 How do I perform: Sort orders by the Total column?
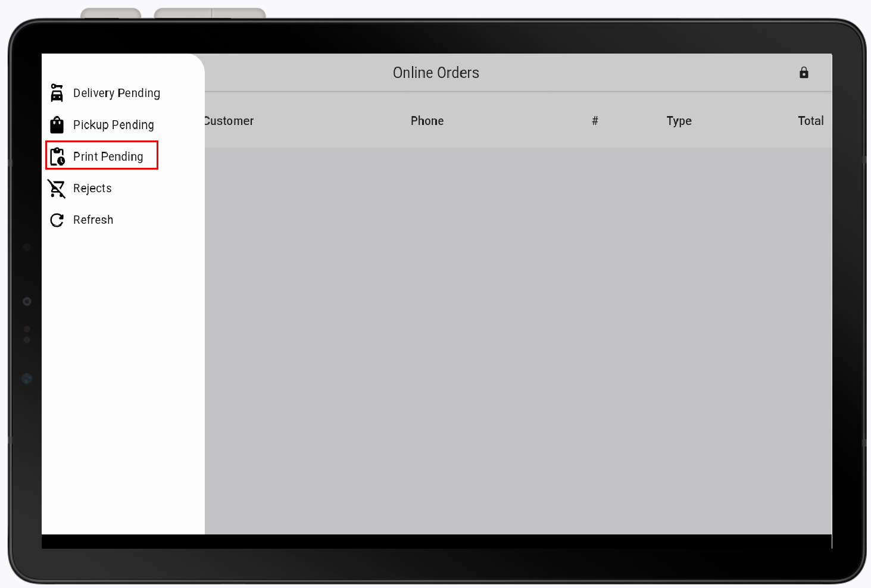pos(810,120)
